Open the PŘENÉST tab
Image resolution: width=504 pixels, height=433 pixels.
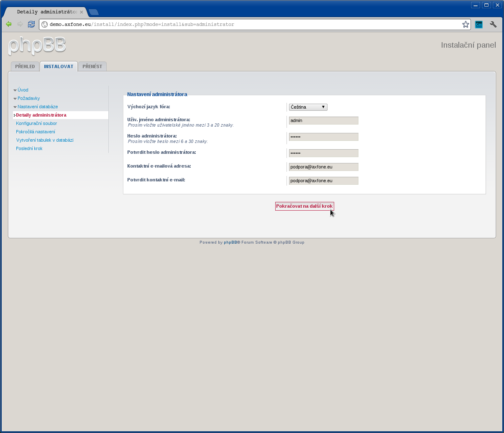(x=92, y=66)
